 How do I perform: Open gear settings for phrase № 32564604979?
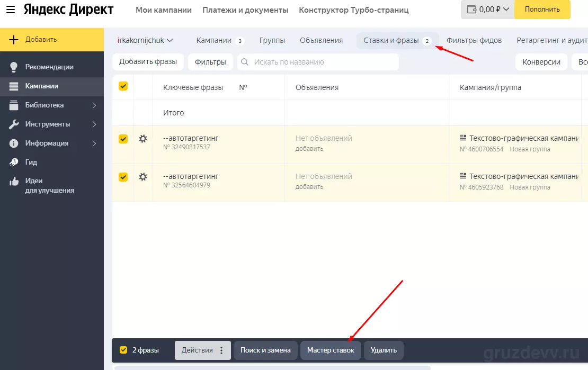click(x=143, y=177)
